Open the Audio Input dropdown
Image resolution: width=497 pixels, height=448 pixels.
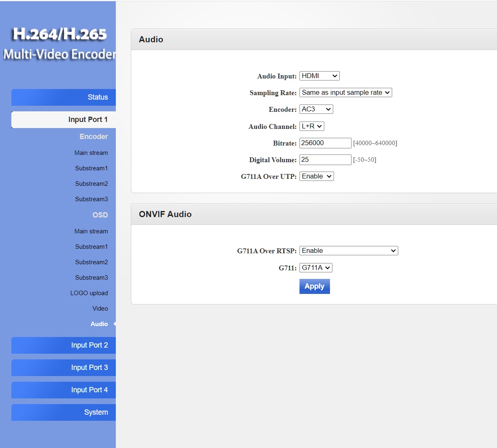point(319,76)
